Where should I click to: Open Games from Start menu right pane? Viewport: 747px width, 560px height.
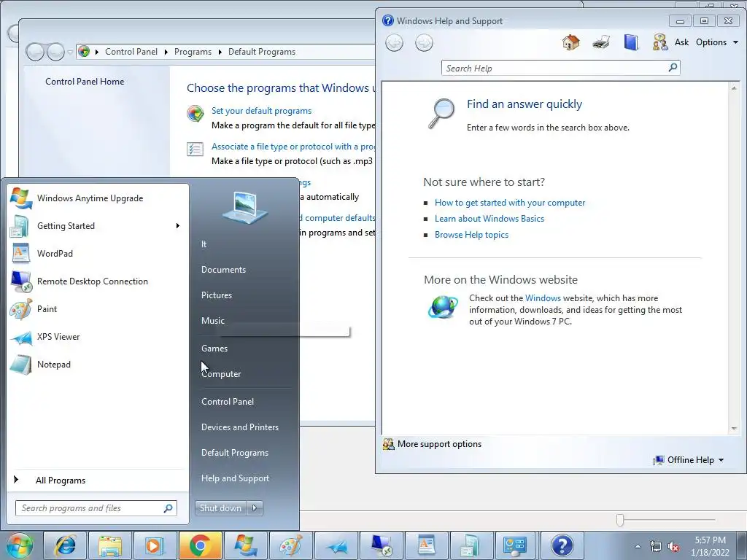pyautogui.click(x=214, y=348)
